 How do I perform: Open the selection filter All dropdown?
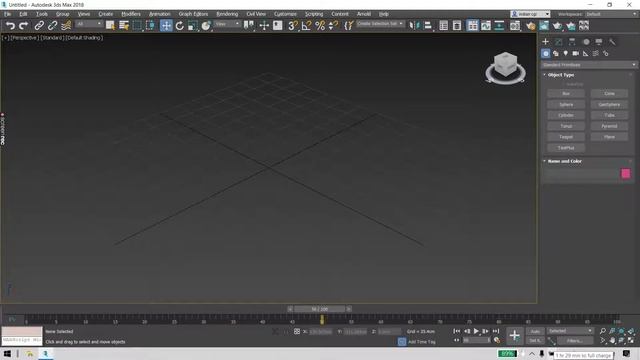point(89,24)
